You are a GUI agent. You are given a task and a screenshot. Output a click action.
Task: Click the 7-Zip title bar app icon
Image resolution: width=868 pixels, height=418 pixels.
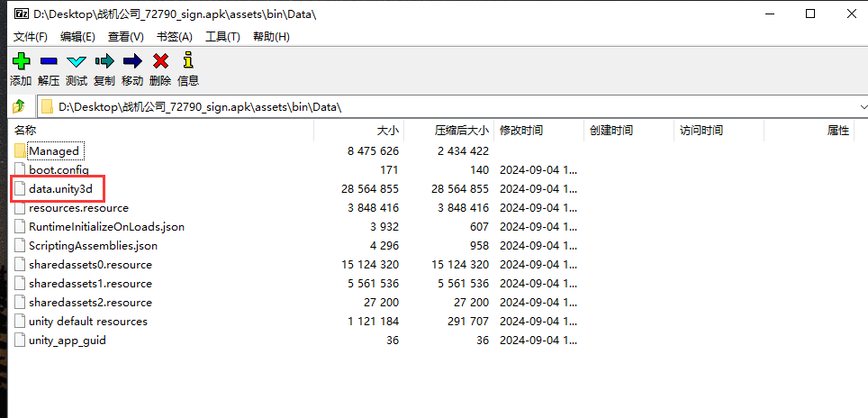[x=21, y=14]
